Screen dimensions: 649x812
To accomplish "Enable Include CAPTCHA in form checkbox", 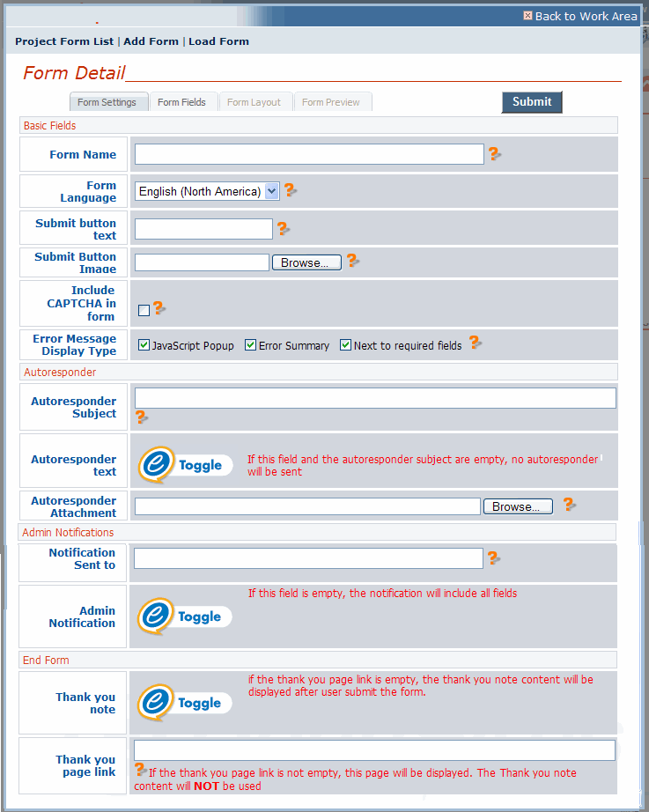I will coord(144,310).
